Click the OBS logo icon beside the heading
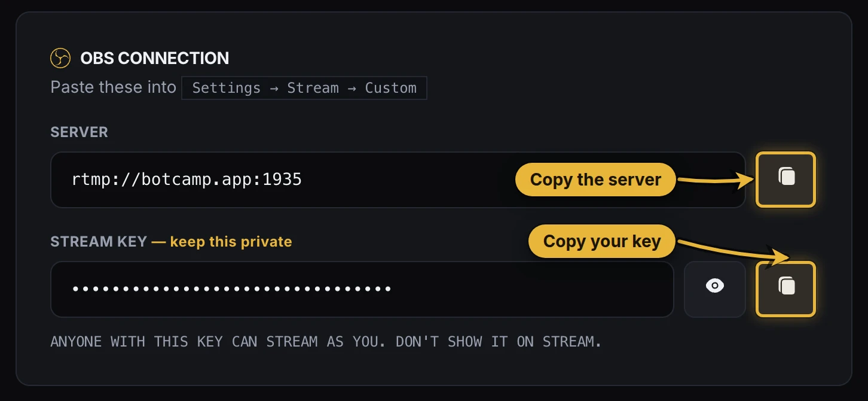The width and height of the screenshot is (868, 401). tap(60, 58)
